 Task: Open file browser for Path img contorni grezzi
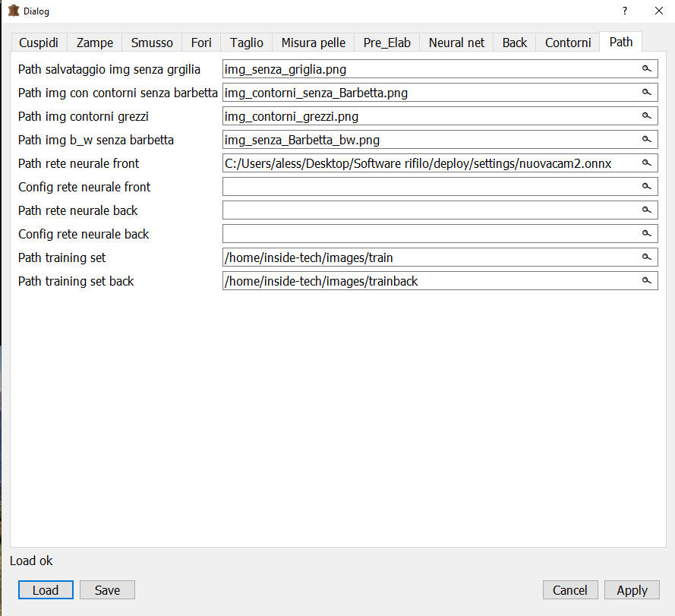tap(647, 116)
